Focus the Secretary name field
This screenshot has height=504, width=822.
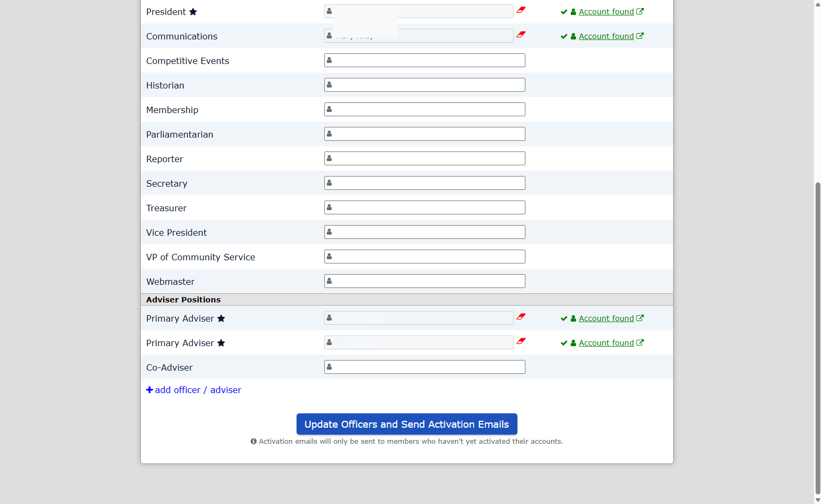coord(425,183)
